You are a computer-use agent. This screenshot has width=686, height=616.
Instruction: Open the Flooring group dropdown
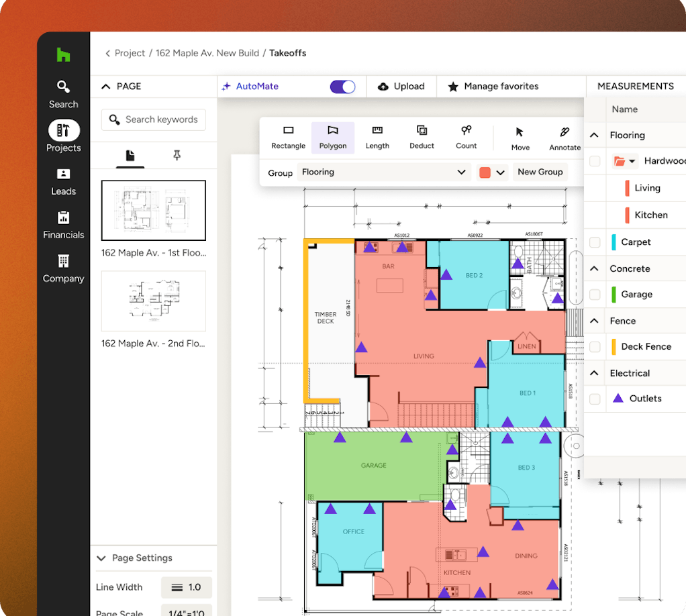click(x=384, y=172)
